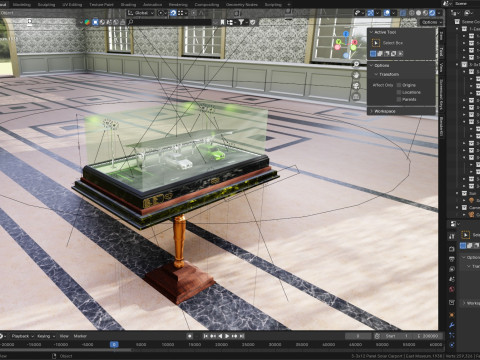480x360 pixels.
Task: Click the blue Z axis gizmo
Action: pos(346,34)
